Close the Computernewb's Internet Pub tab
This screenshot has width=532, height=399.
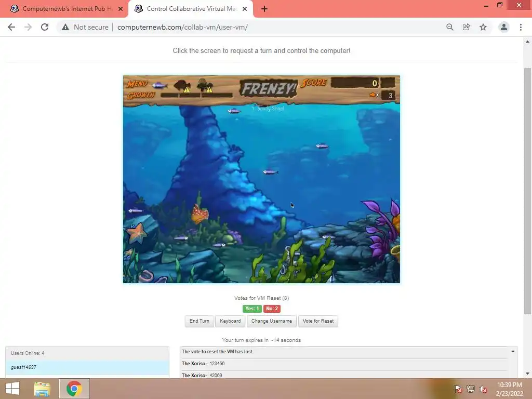coord(121,9)
